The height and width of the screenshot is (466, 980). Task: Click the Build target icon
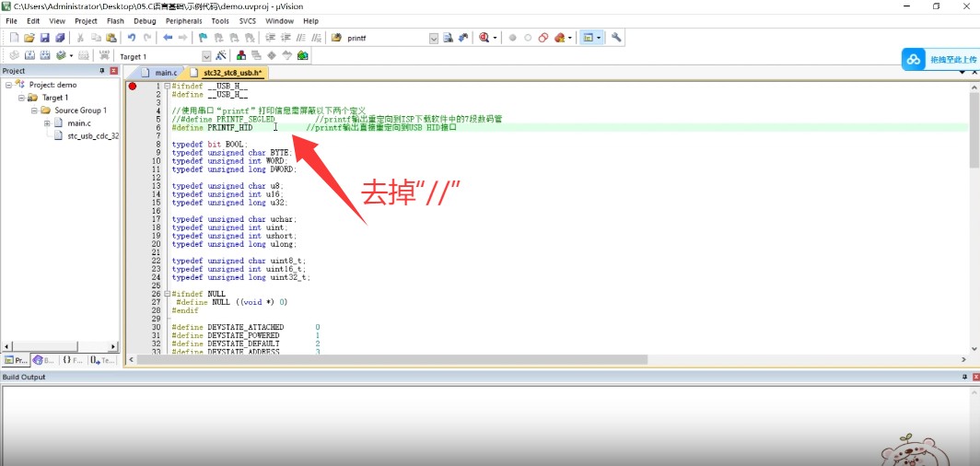29,55
